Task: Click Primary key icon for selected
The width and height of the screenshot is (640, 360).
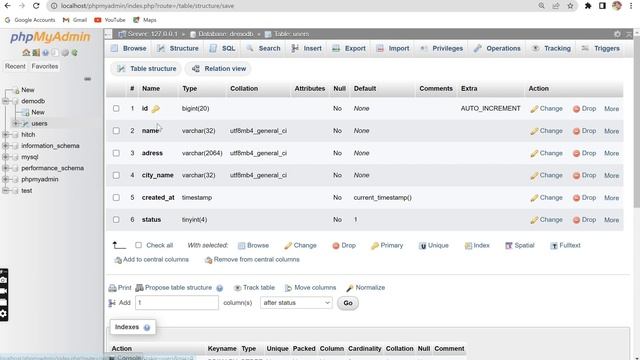Action: [x=374, y=246]
